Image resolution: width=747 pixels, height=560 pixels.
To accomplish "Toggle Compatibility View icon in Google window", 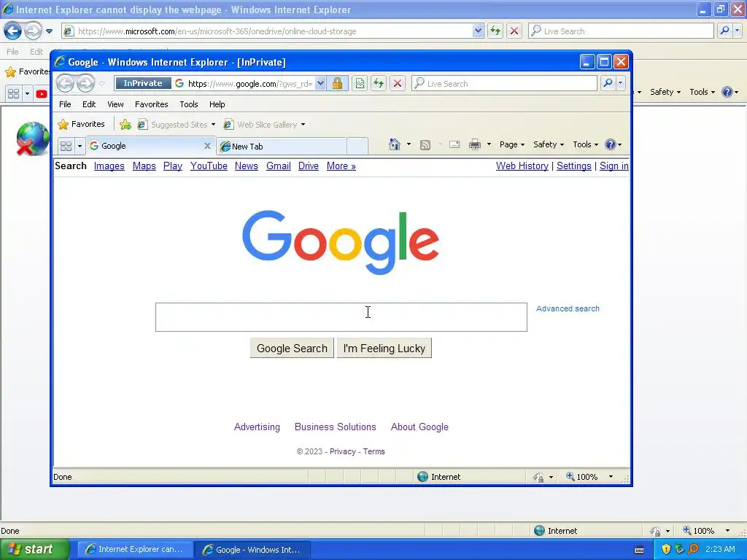I will click(360, 83).
